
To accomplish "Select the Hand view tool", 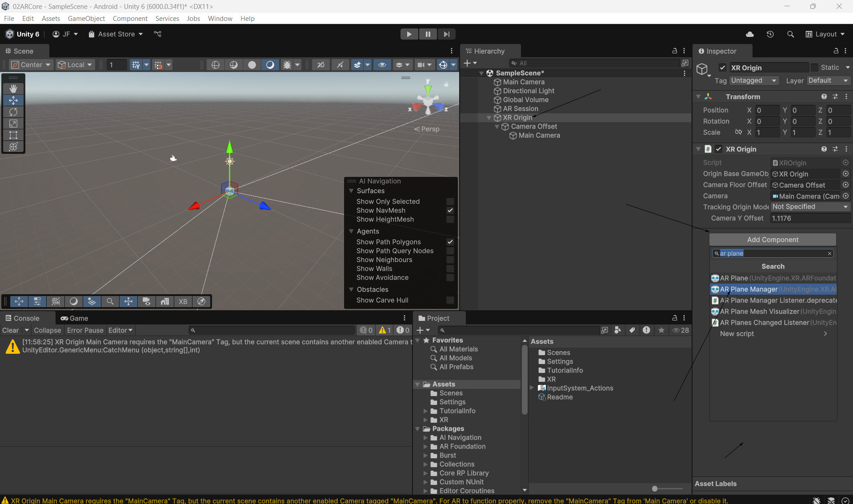I will [13, 89].
